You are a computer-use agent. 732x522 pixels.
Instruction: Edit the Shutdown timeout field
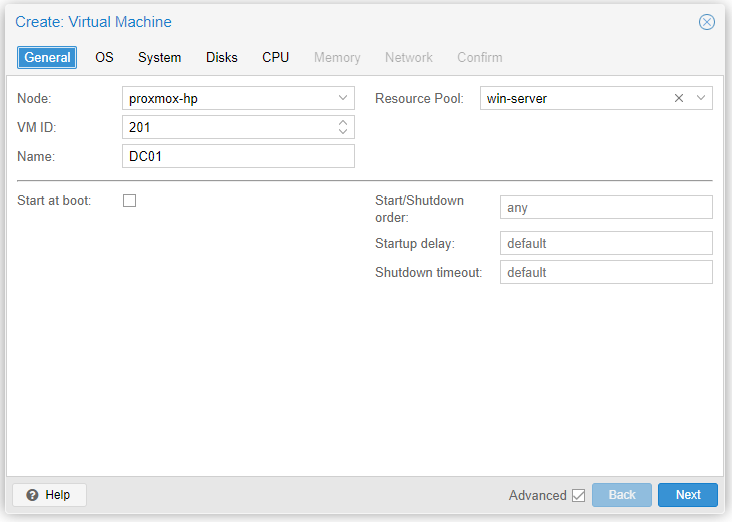[606, 272]
